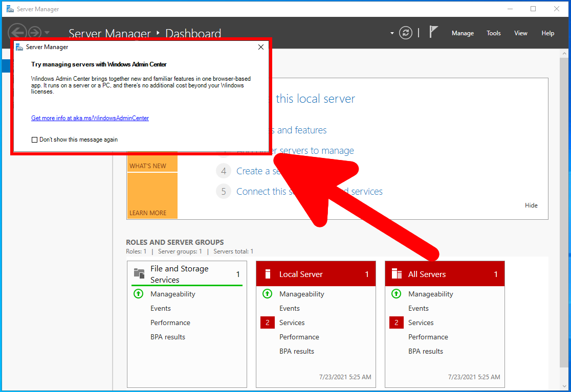This screenshot has width=571, height=392.
Task: Click the red Services badge under All Servers
Action: coord(396,322)
